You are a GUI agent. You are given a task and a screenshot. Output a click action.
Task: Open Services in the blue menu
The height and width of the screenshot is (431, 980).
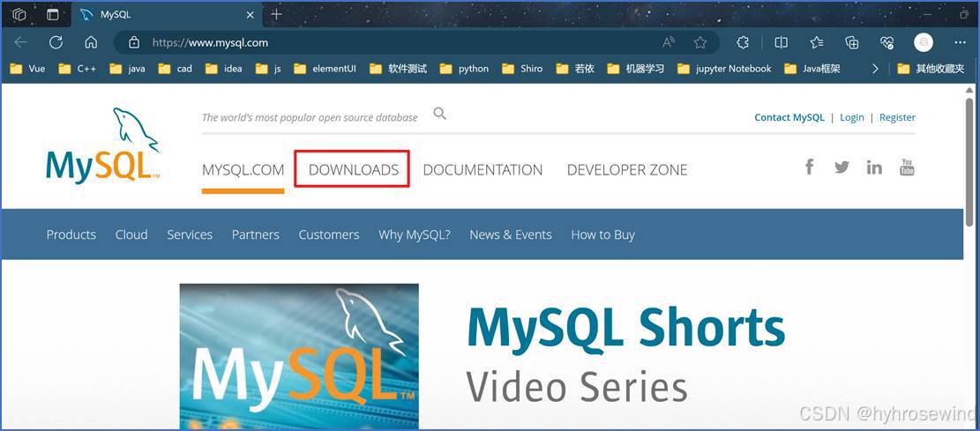190,234
